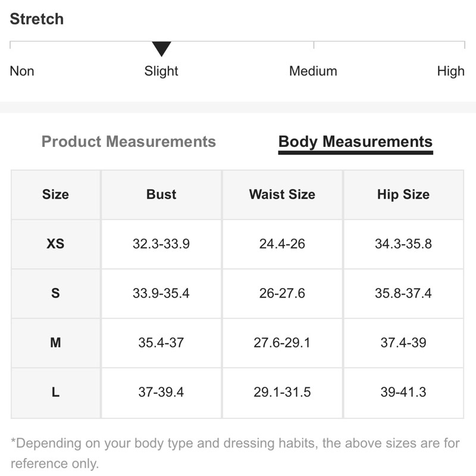Click the Hip Size column header
The width and height of the screenshot is (476, 476).
point(403,195)
